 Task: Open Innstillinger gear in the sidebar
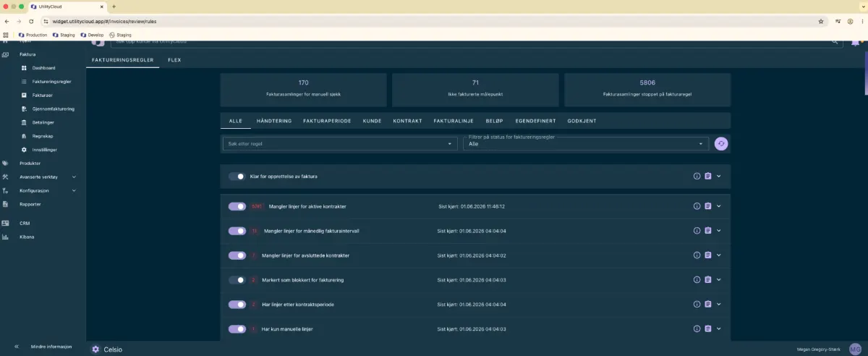pyautogui.click(x=24, y=150)
